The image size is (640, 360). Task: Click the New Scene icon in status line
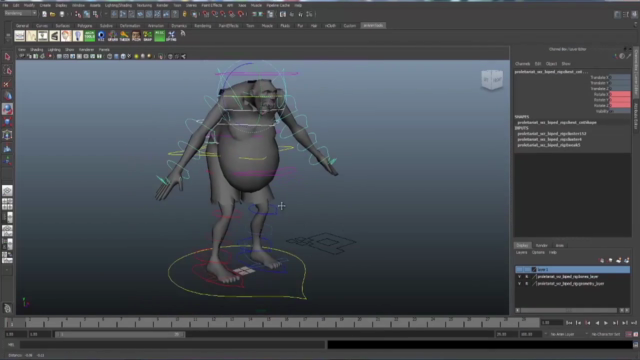(44, 14)
